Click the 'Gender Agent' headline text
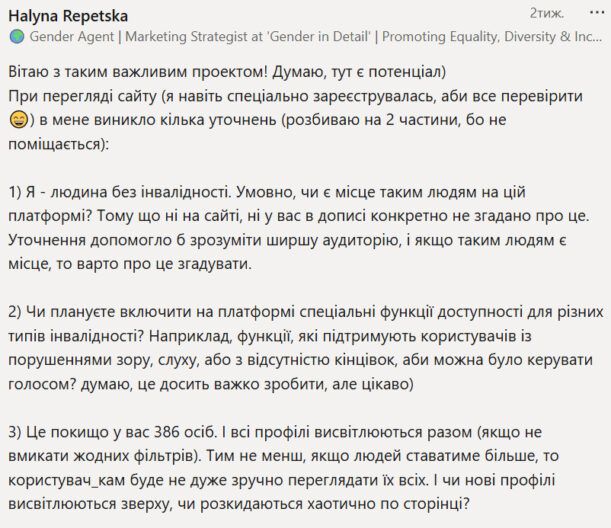 (71, 37)
